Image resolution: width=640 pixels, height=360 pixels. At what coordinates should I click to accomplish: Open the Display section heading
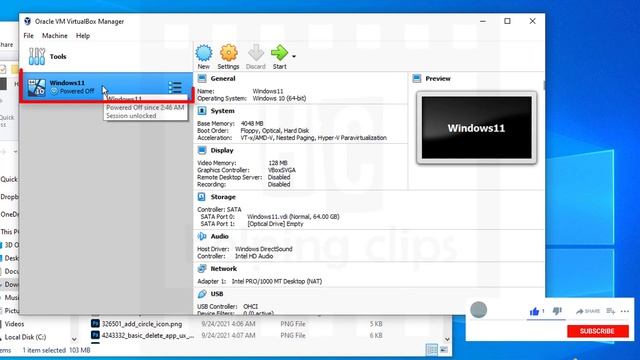tap(222, 150)
